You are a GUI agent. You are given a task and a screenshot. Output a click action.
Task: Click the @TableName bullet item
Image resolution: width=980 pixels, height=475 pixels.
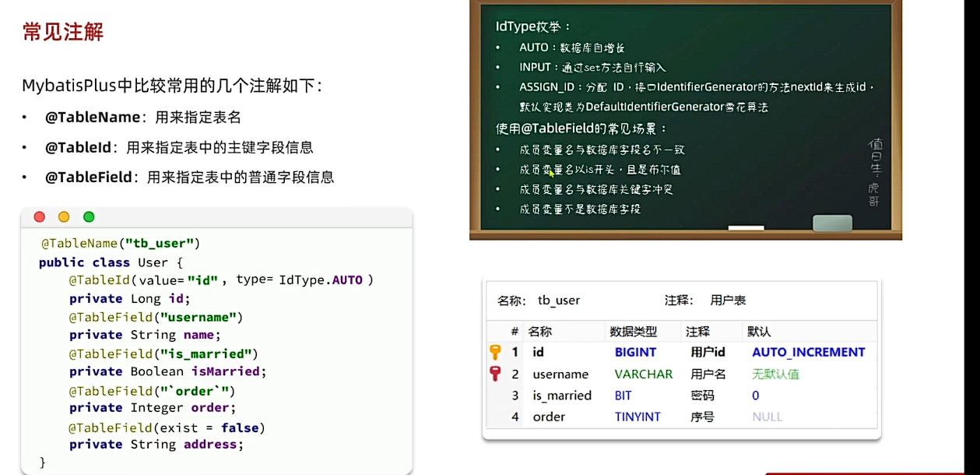pyautogui.click(x=143, y=118)
